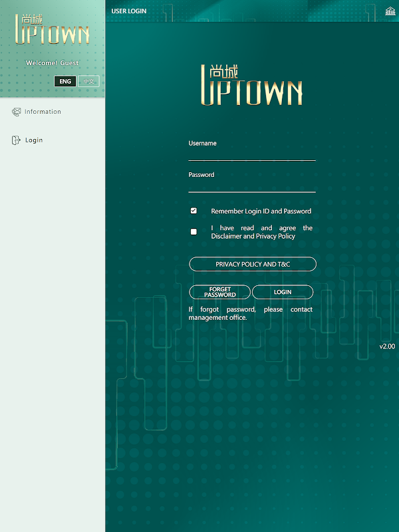Click the 'contact management office' help text
Screen dimensions: 399x532
point(251,313)
